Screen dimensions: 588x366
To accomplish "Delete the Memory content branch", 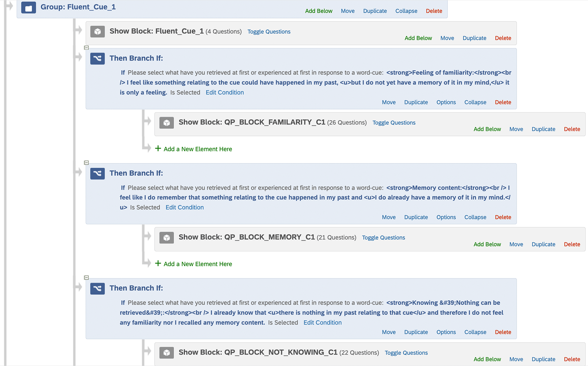I will (503, 217).
